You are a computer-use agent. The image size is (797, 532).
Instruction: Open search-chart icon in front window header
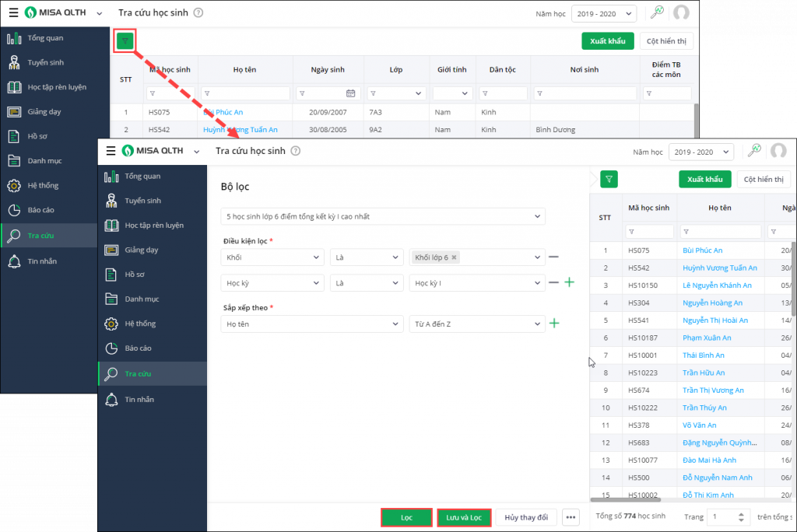[x=754, y=151]
